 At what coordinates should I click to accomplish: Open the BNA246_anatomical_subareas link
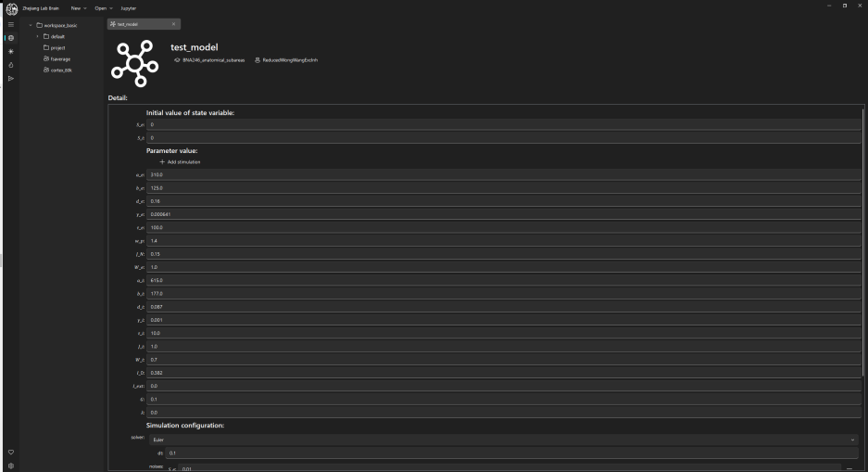pos(214,60)
